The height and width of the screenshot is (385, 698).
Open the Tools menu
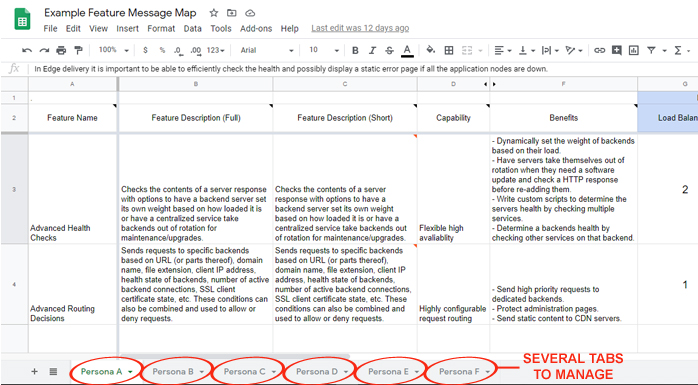(x=221, y=28)
